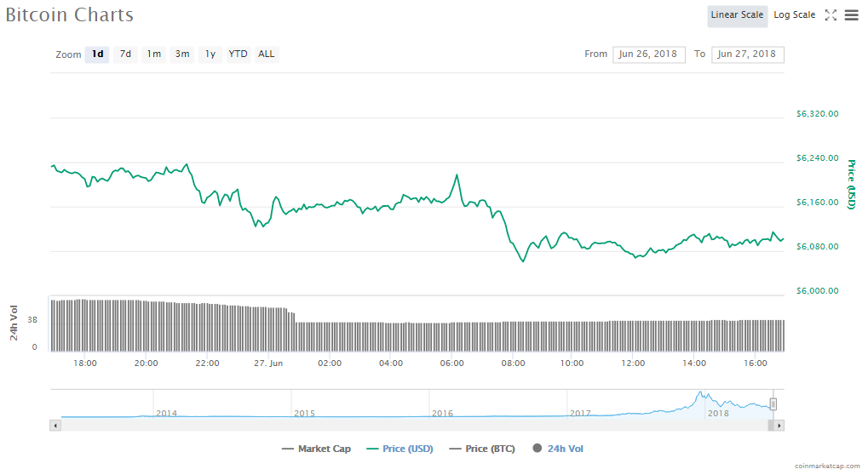Click the navigator left scroll arrow
The width and height of the screenshot is (868, 475).
(56, 424)
